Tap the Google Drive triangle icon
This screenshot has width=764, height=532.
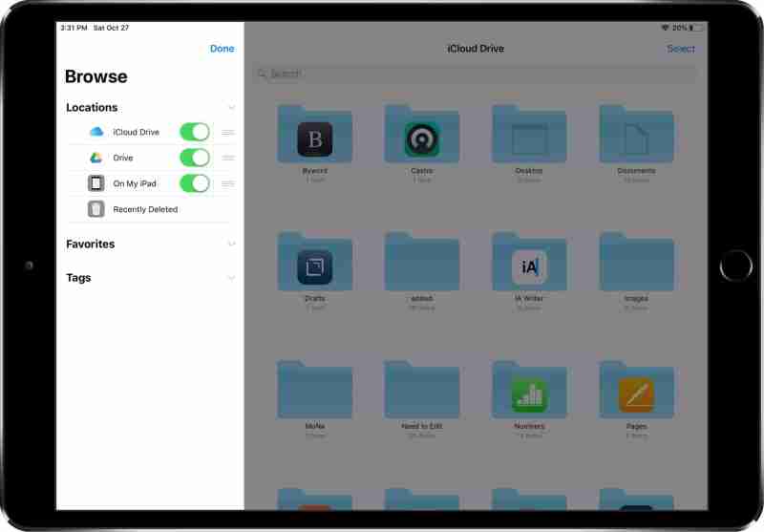96,158
